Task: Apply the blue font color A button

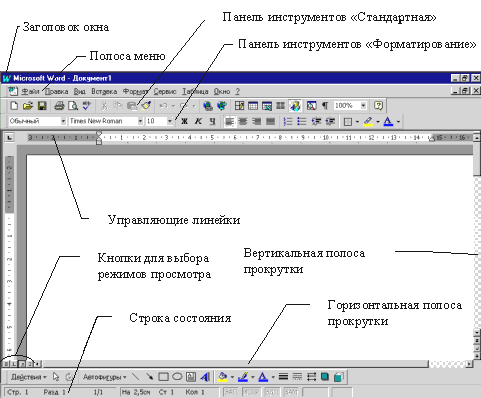Action: [x=388, y=121]
